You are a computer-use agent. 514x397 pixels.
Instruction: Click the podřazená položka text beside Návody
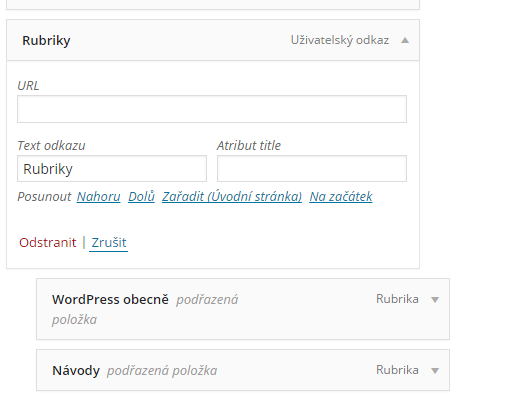[162, 371]
